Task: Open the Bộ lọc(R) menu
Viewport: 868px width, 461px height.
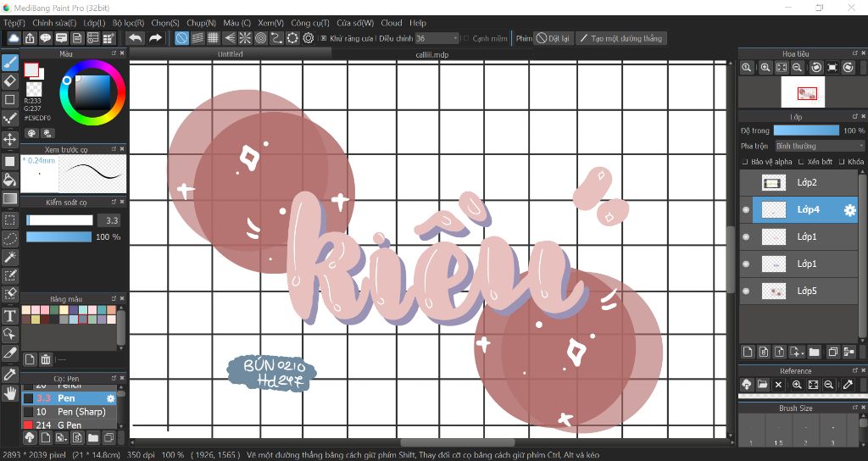Action: pos(129,23)
